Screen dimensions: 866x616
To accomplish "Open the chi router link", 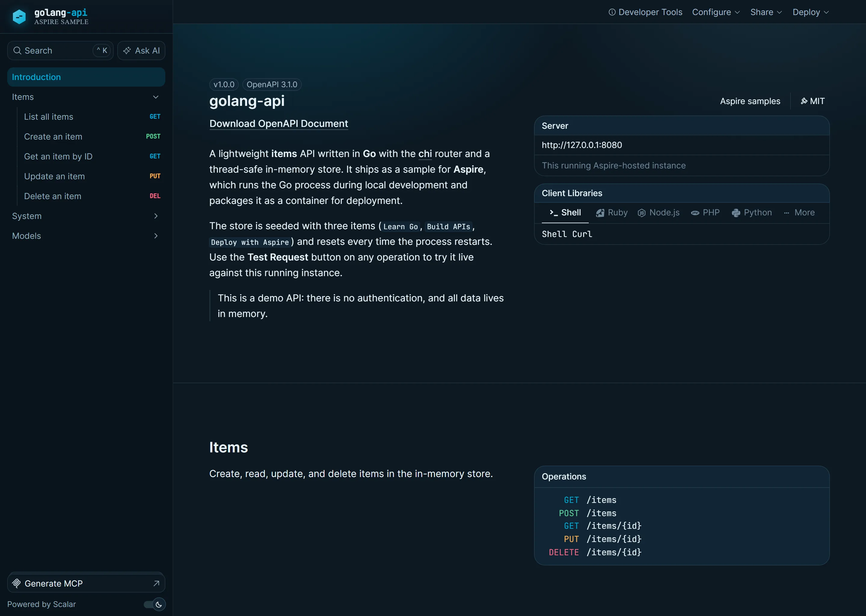I will pos(425,154).
